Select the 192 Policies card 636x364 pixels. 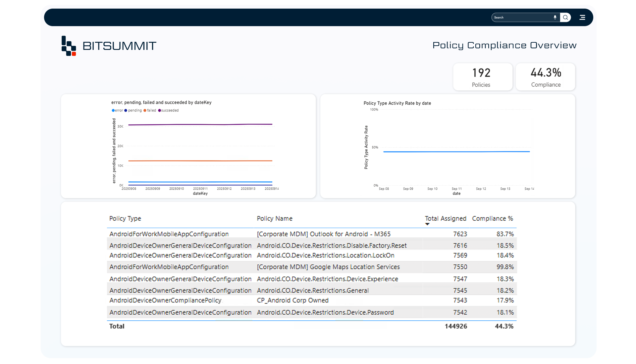pos(481,77)
